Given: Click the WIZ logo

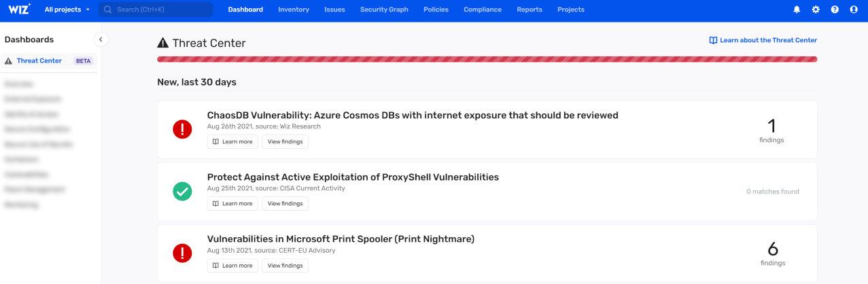Looking at the screenshot, I should click(x=20, y=10).
